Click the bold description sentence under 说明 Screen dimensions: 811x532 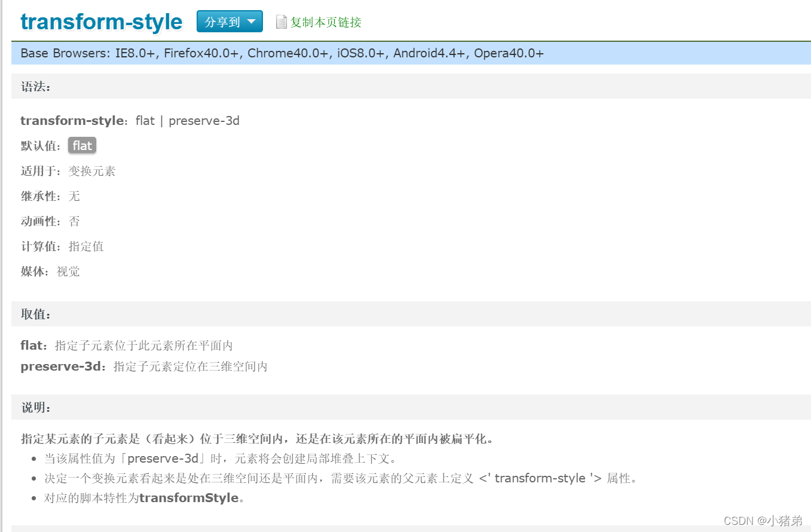pos(258,439)
